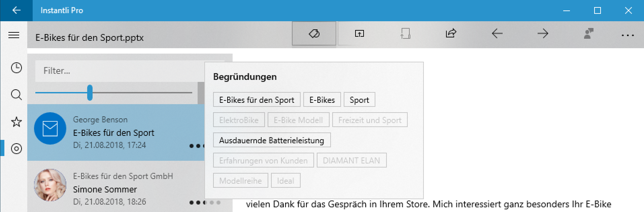Maximize the Instantli Pro window

(x=598, y=10)
